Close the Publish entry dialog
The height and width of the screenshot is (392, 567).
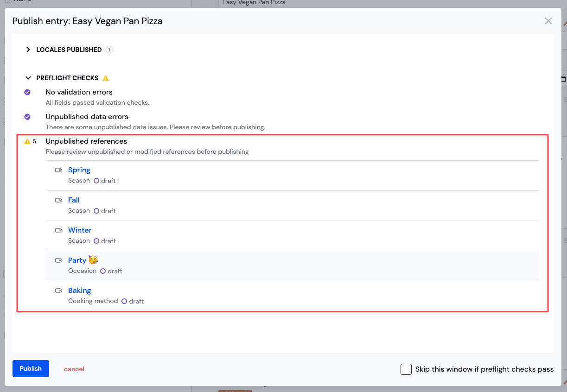coord(548,21)
